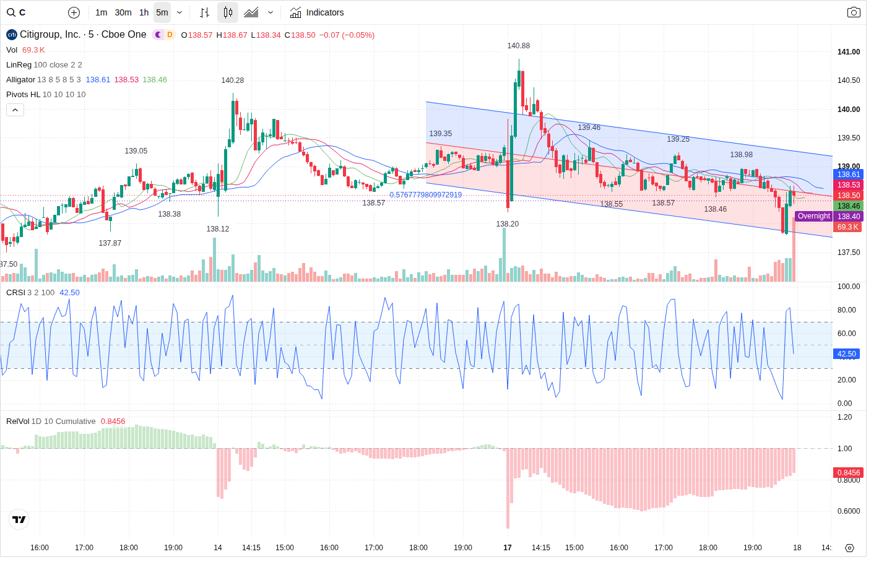The height and width of the screenshot is (588, 879).
Task: Click the Overnight price label
Action: [813, 216]
